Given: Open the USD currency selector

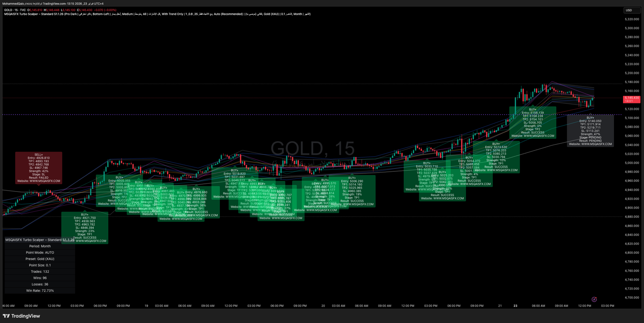Looking at the screenshot, I should tap(632, 10).
